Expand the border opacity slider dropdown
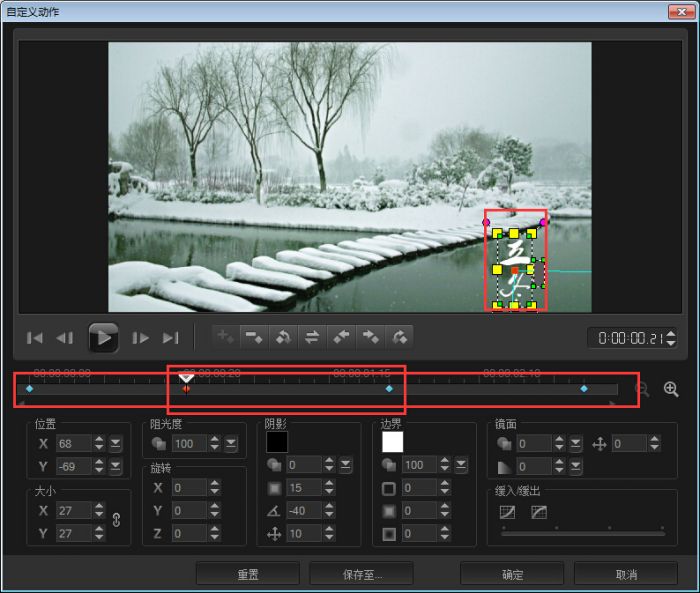Screen dimensions: 700x593 coord(461,466)
